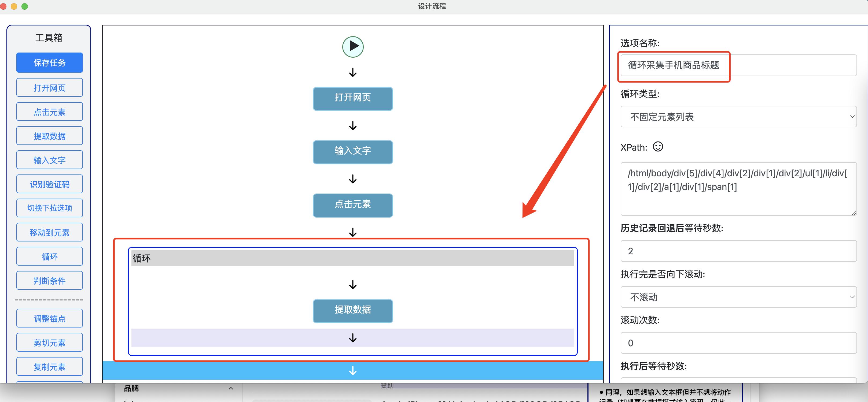Screen dimensions: 868x402
Task: Click the 保存任务 button
Action: pos(50,63)
